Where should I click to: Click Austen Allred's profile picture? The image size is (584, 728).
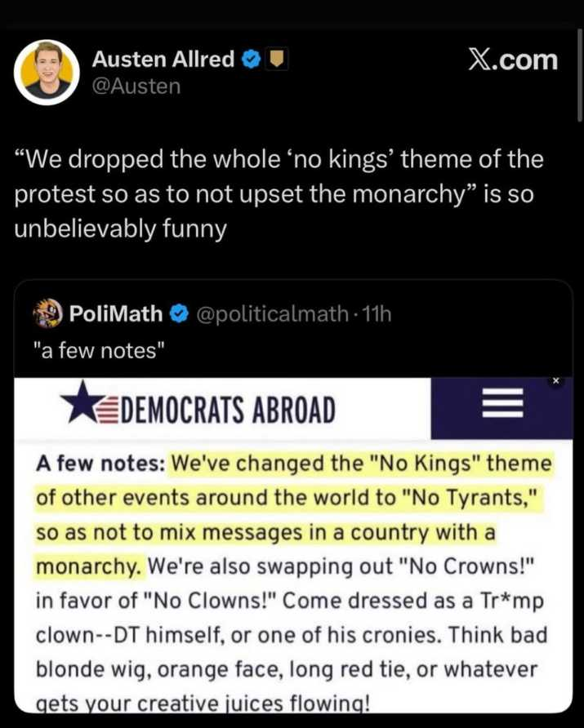pos(47,73)
